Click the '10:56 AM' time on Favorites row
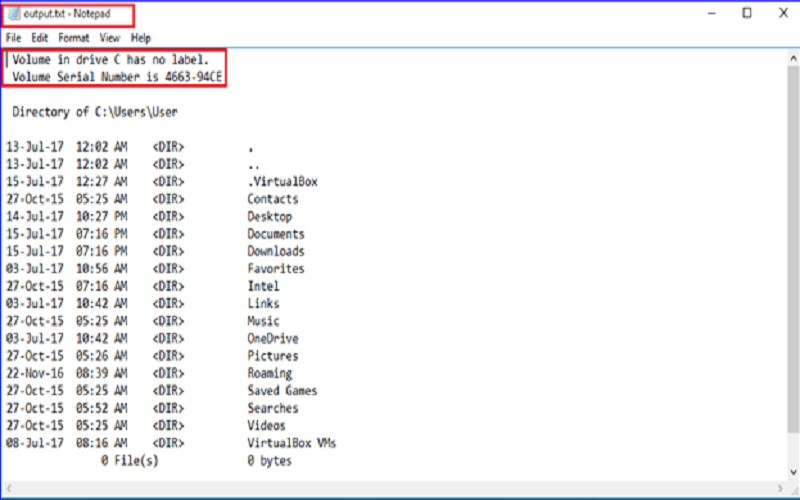Image resolution: width=800 pixels, height=500 pixels. 102,268
